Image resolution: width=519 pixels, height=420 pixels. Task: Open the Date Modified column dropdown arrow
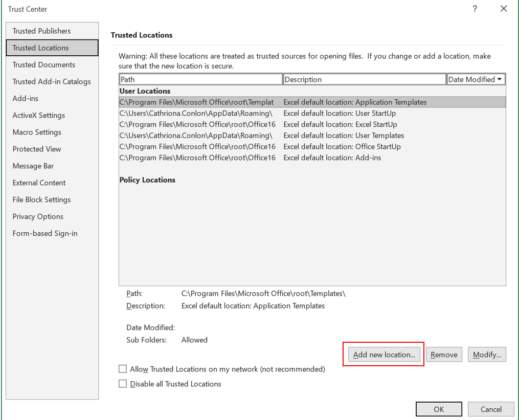(x=499, y=79)
